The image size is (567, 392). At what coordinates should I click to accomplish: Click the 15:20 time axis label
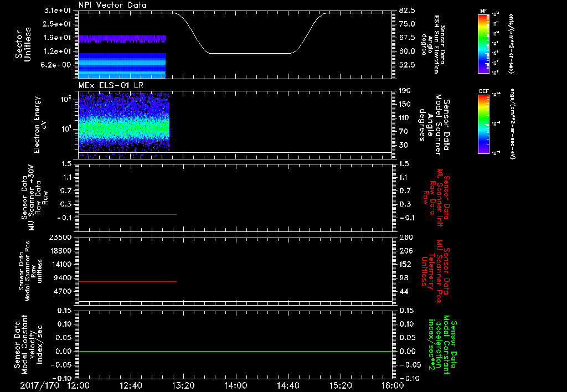pos(341,385)
